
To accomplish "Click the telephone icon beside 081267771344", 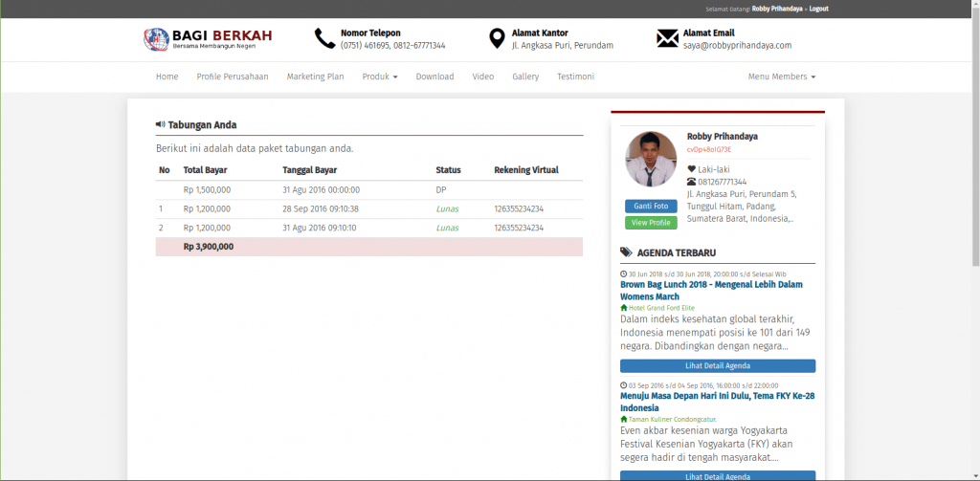I will click(x=691, y=182).
